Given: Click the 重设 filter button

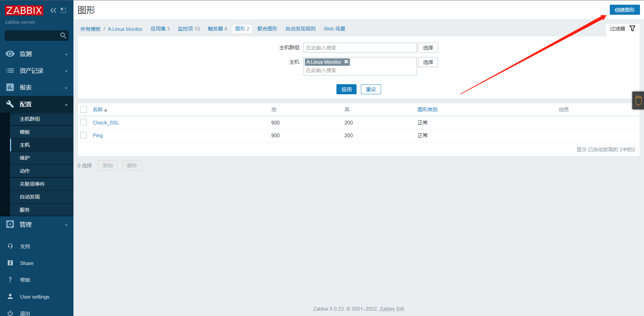Looking at the screenshot, I should coord(371,89).
